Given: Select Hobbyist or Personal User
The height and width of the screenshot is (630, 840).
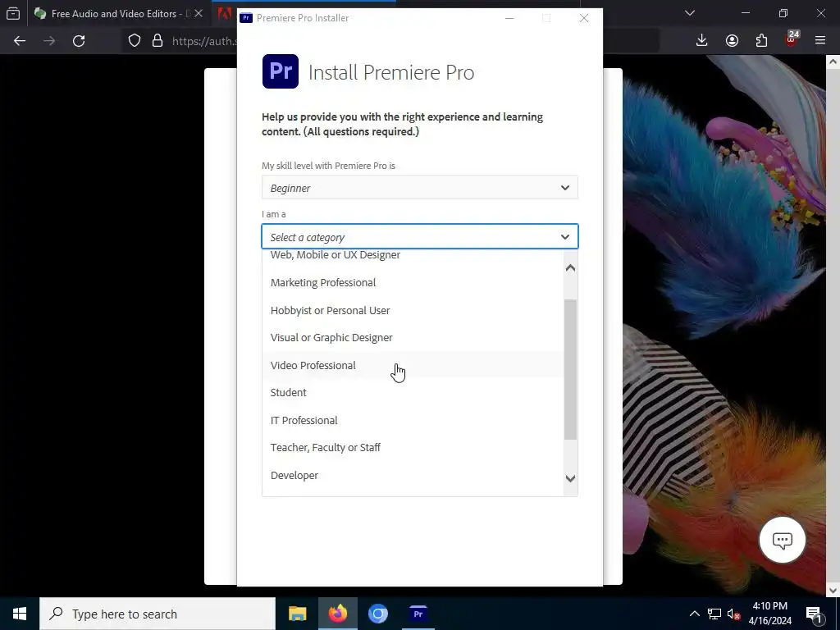Looking at the screenshot, I should click(413, 311).
